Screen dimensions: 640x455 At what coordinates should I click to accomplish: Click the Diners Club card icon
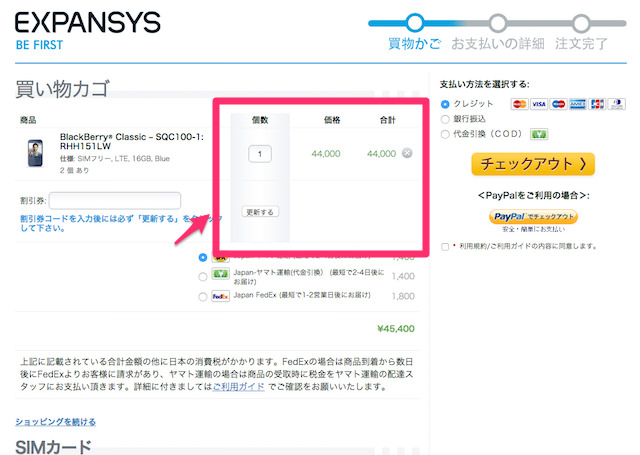pos(617,104)
